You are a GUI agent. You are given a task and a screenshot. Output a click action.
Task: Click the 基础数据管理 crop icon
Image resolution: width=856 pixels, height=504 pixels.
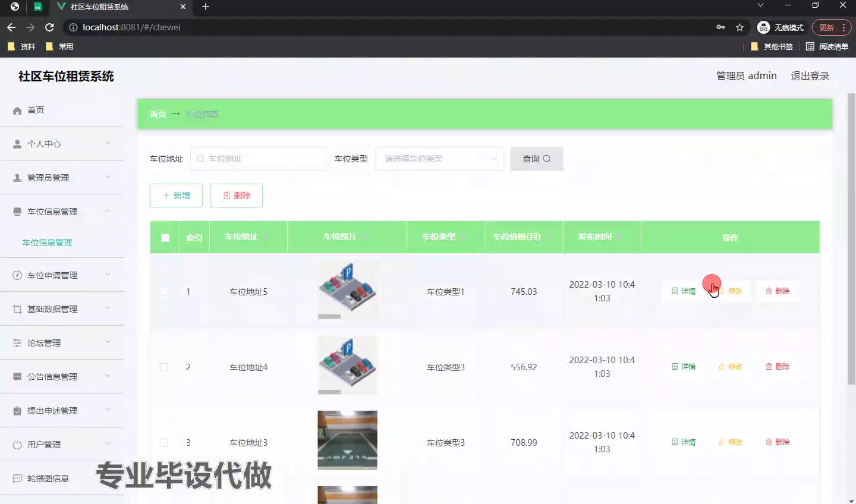[17, 309]
